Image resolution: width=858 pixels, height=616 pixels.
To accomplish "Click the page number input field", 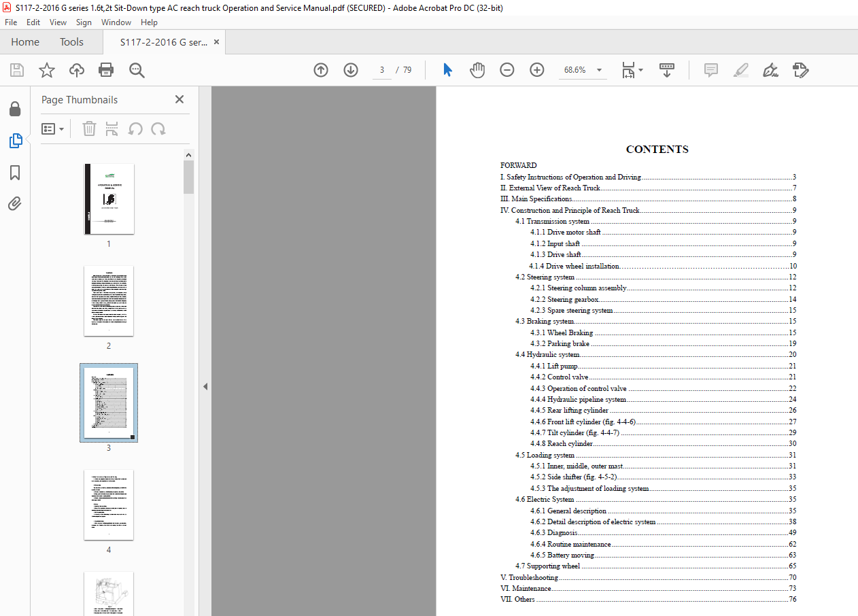I will point(382,70).
